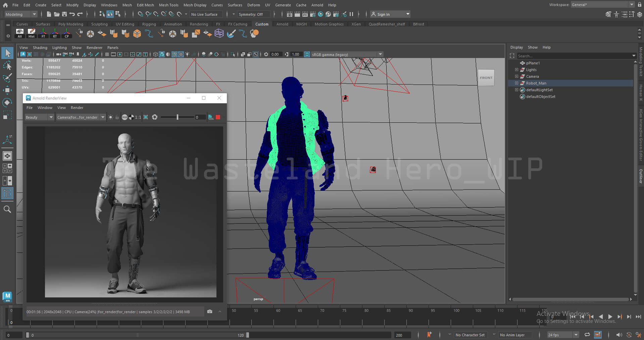
Task: Click the set key bookmark icon
Action: coord(429,334)
